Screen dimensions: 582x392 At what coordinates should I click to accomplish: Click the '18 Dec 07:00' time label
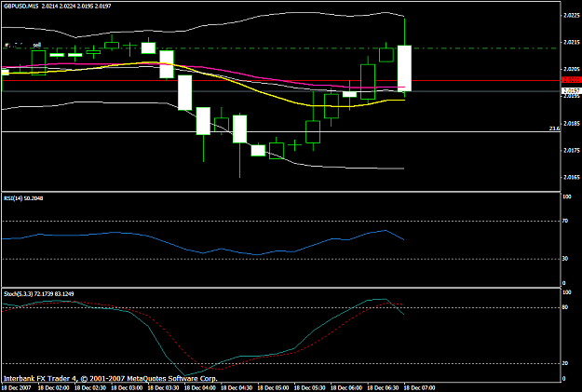tap(420, 388)
